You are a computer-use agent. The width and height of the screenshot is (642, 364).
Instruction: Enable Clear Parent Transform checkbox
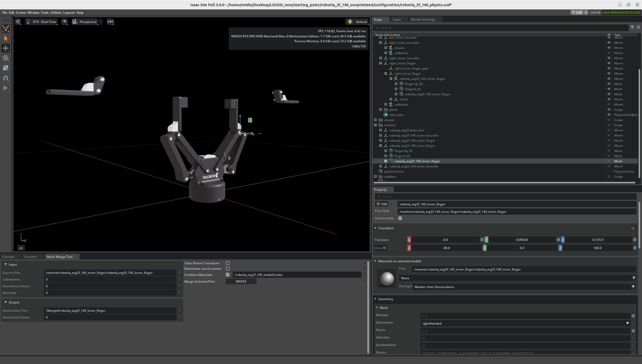pyautogui.click(x=228, y=263)
